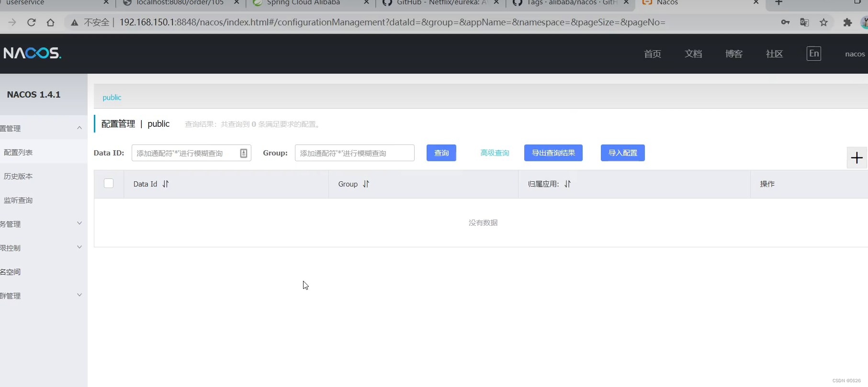868x387 pixels.
Task: Open the nacos user menu
Action: tap(855, 54)
